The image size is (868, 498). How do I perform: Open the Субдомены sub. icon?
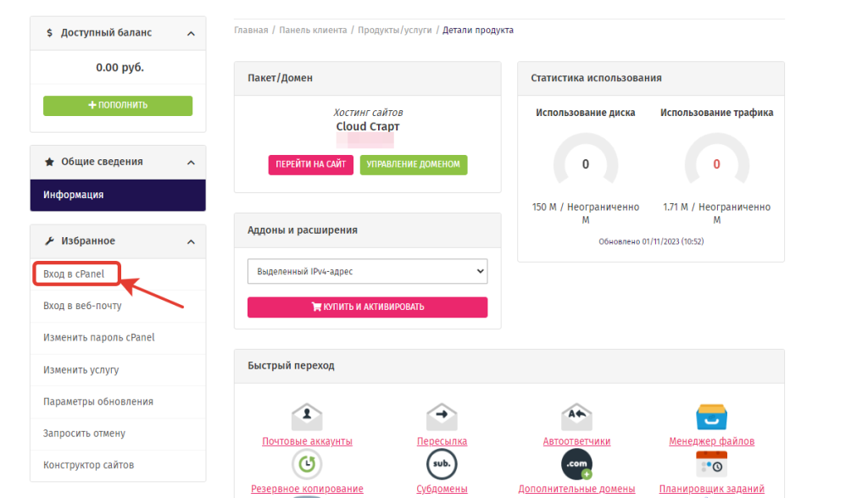(442, 464)
